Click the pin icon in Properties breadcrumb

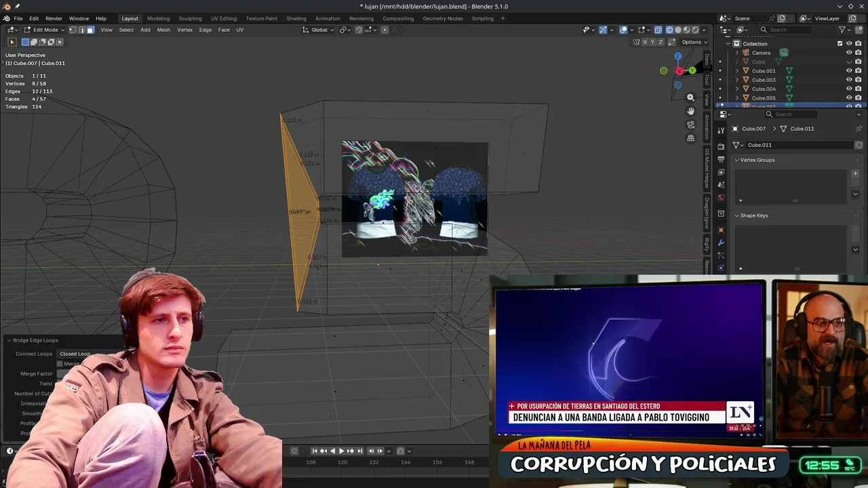[859, 129]
